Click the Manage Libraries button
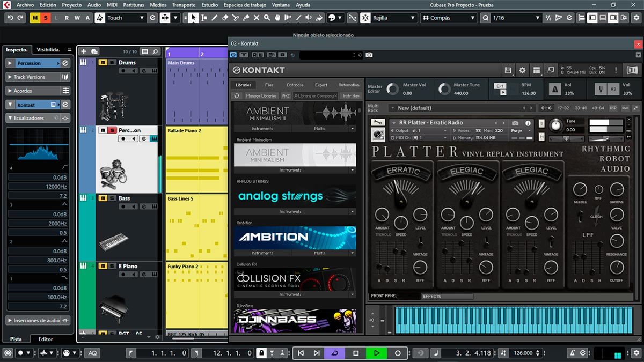Viewport: 644px width, 362px height. tap(261, 96)
